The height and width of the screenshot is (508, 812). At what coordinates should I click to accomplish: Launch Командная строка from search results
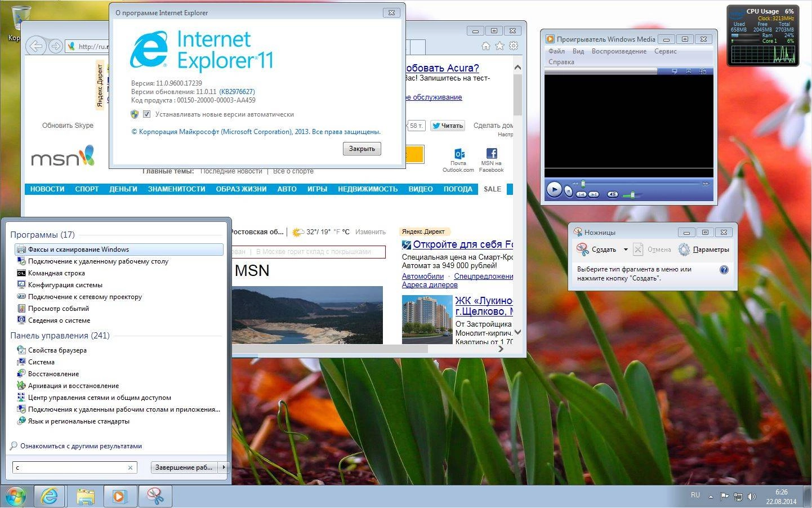[x=119, y=273]
